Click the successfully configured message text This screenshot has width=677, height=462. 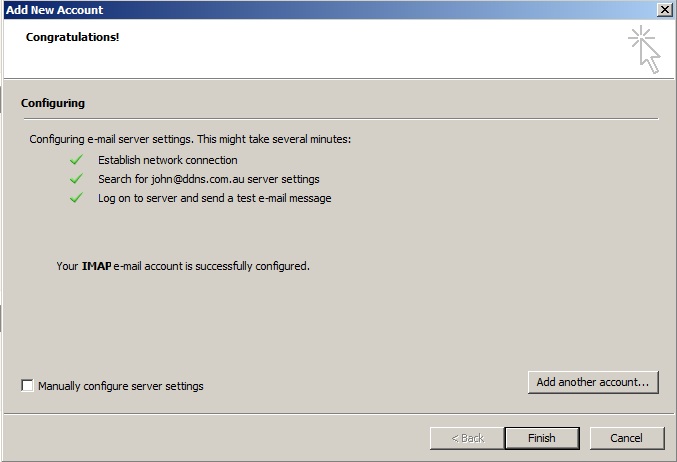[183, 266]
